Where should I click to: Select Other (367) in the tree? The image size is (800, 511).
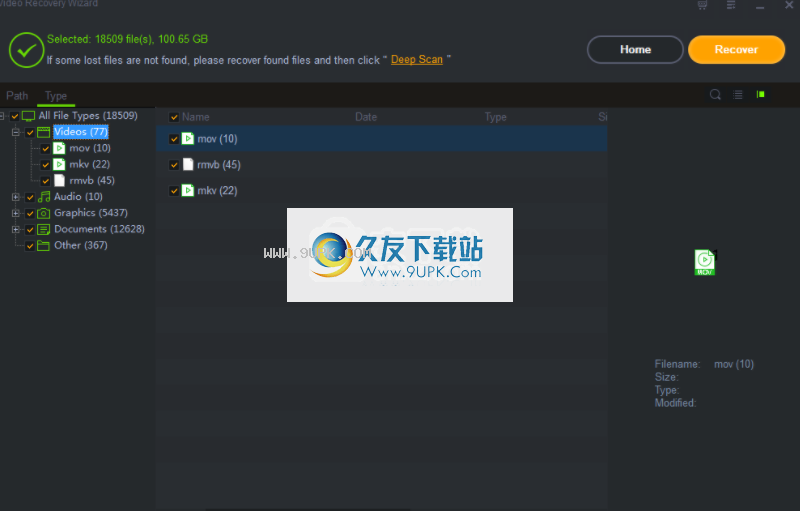(81, 245)
